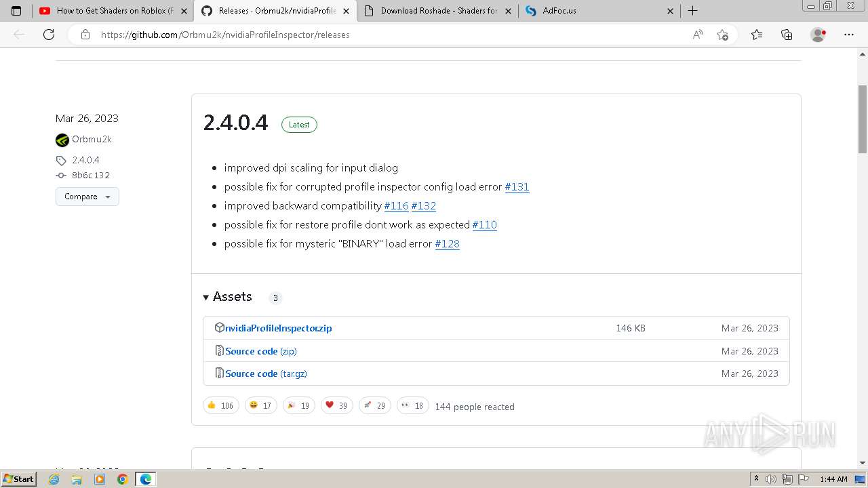
Task: Open File Explorer from taskbar
Action: 77,479
